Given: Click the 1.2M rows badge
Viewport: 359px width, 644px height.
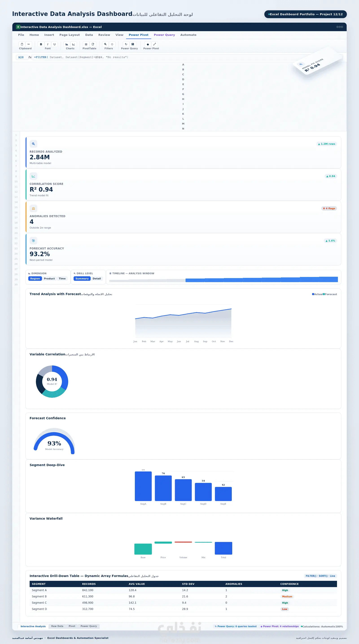Looking at the screenshot, I should click(326, 144).
